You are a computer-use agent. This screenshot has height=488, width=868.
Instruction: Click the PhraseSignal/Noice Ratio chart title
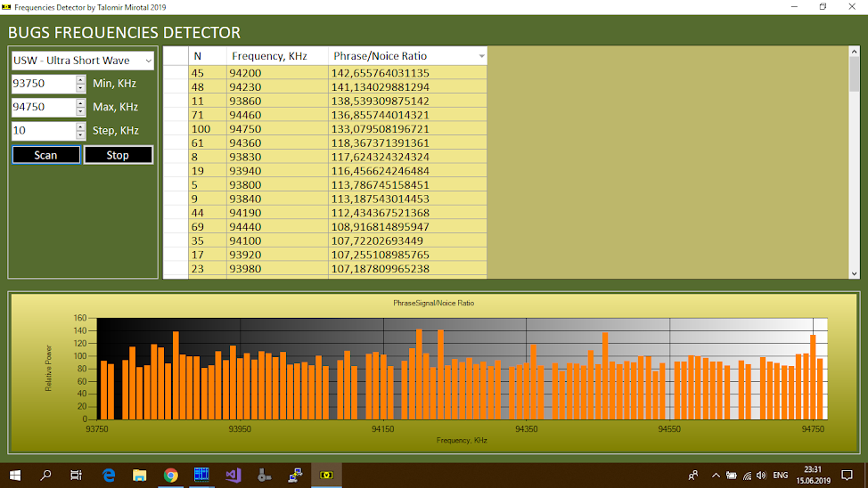pos(433,303)
